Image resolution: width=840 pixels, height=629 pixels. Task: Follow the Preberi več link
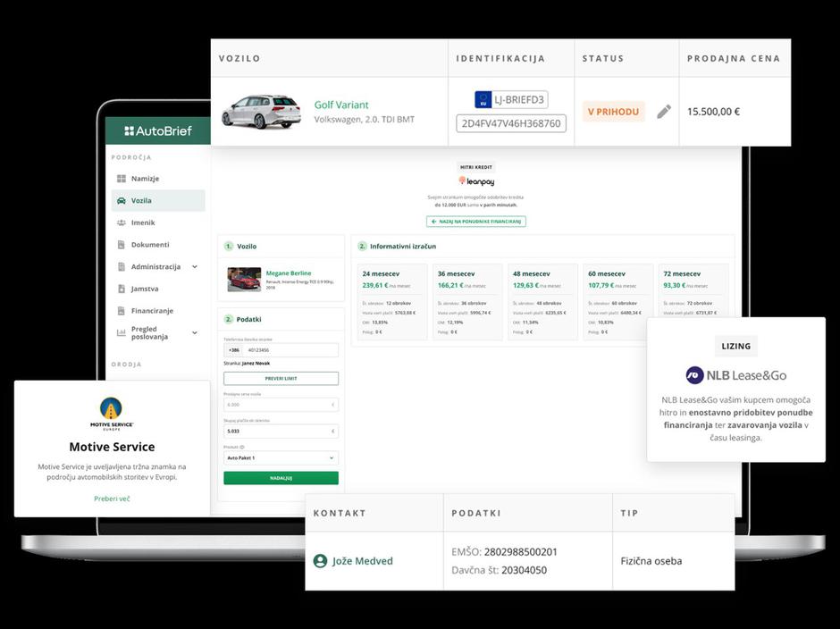[x=112, y=499]
